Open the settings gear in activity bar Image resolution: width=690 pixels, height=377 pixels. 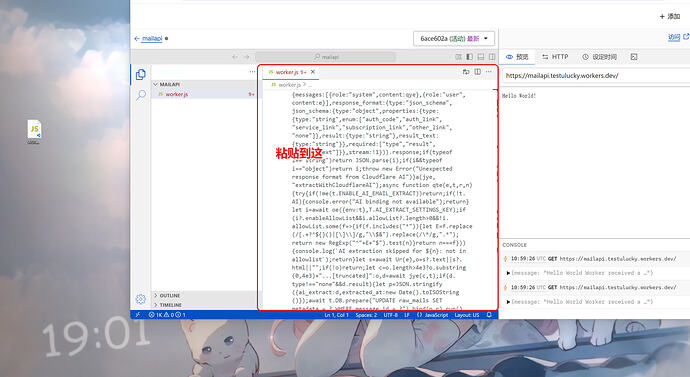[x=141, y=299]
